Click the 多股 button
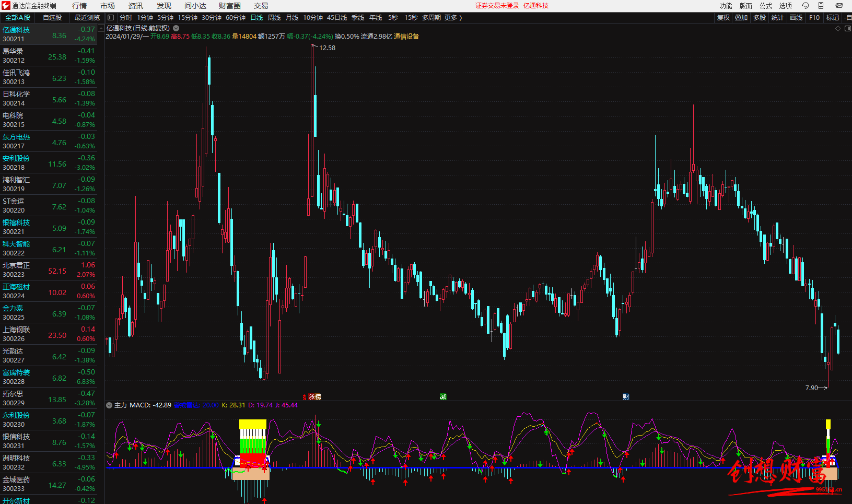Viewport: 852px width, 504px height. pyautogui.click(x=760, y=18)
